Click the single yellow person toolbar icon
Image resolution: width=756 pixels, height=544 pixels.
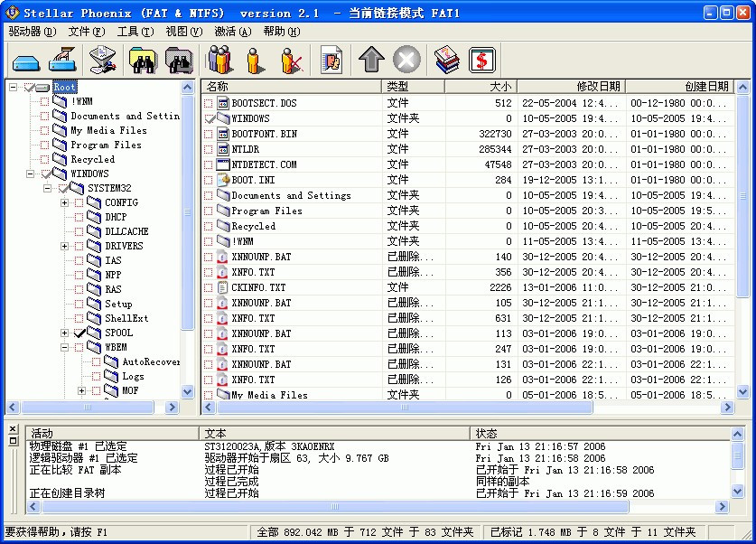(255, 60)
